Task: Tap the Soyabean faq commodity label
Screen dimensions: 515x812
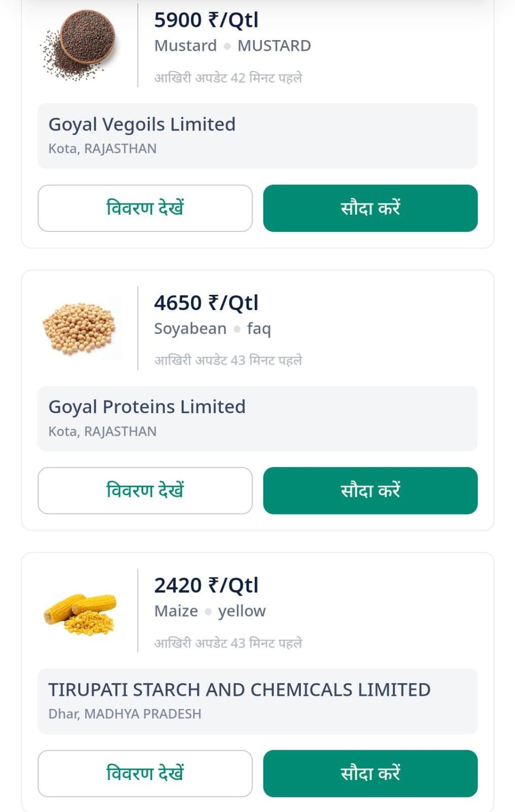Action: (x=213, y=329)
